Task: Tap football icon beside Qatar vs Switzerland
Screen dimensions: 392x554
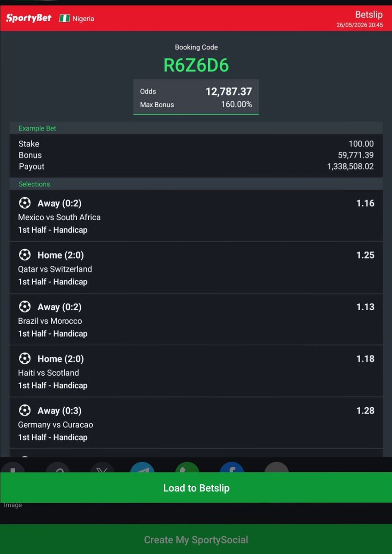Action: pyautogui.click(x=24, y=254)
